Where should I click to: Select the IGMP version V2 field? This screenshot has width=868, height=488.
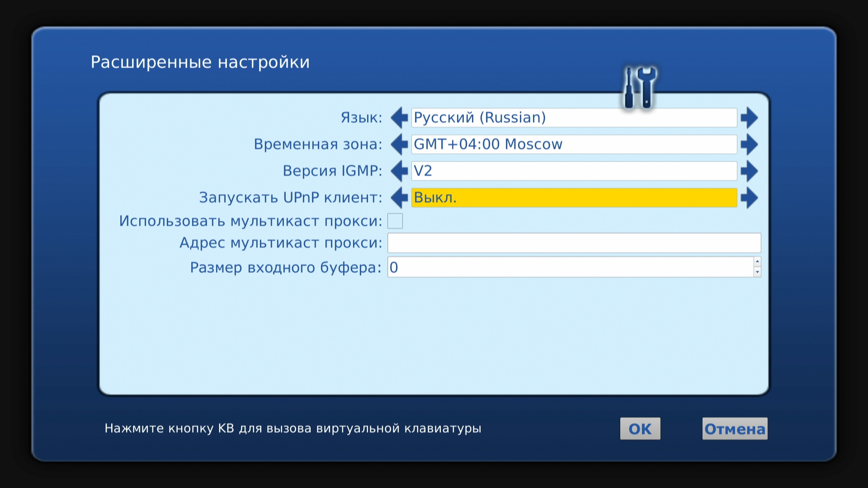click(574, 171)
